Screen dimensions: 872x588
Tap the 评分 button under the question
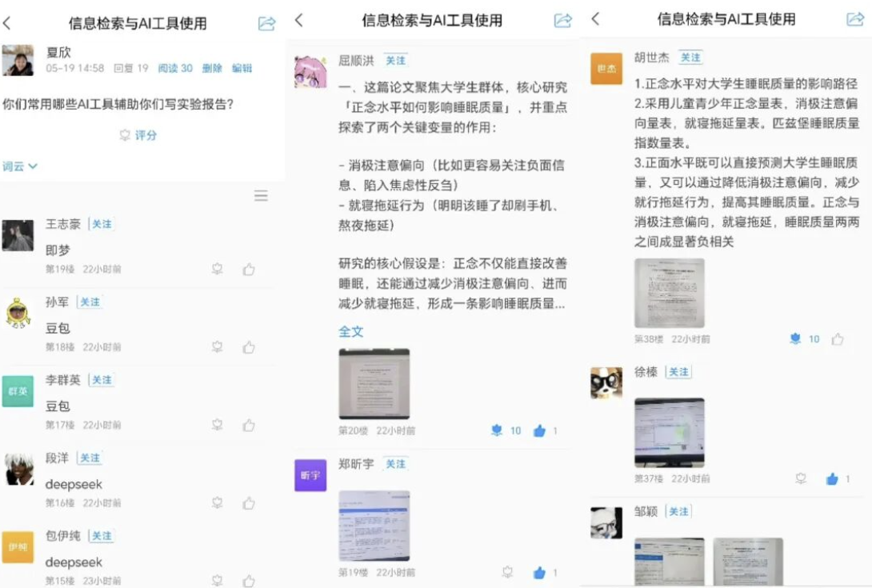coord(138,135)
